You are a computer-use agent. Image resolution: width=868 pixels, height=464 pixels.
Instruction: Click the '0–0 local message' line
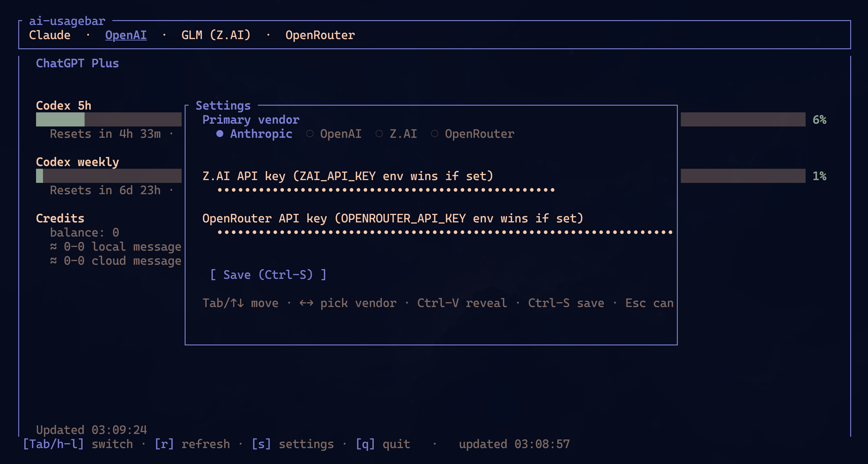tap(116, 247)
